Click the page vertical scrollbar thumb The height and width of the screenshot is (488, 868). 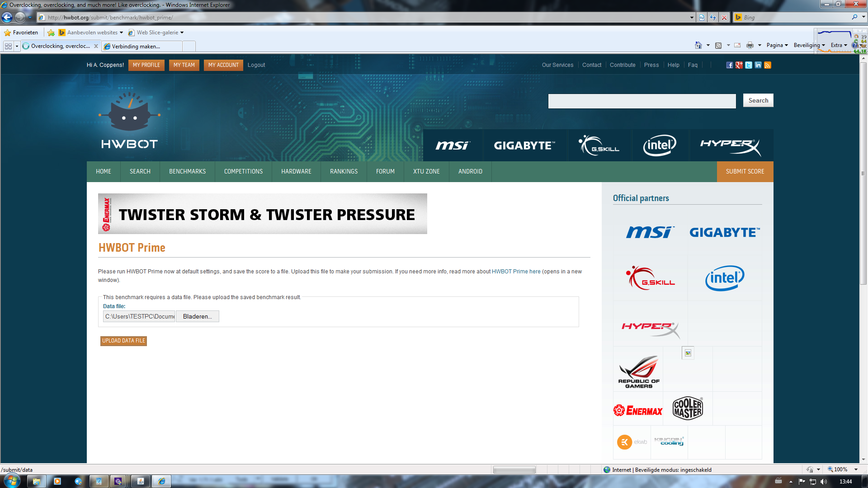pos(863,174)
